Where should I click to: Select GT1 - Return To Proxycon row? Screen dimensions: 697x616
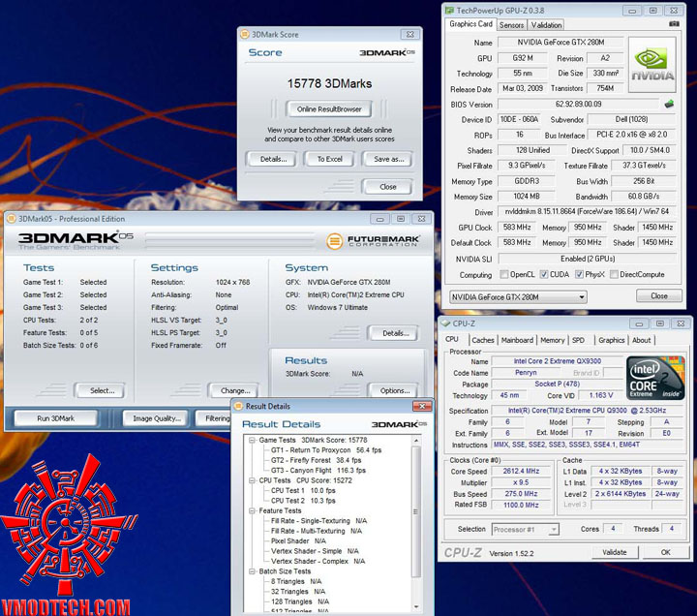[326, 450]
